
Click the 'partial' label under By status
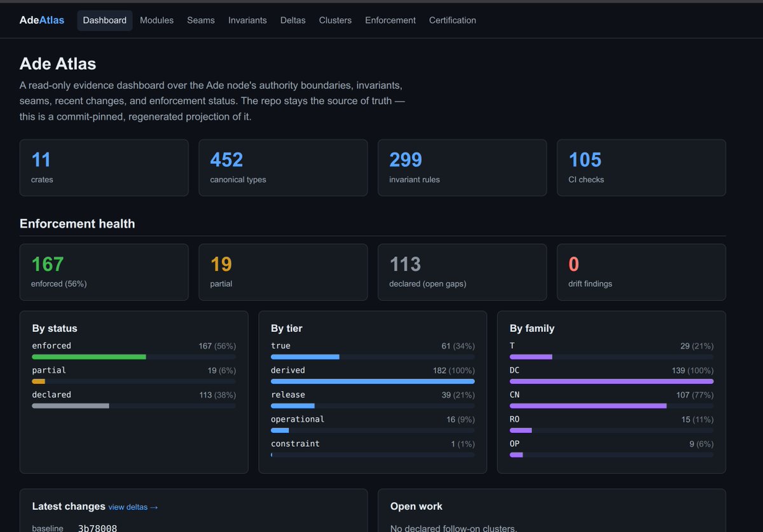point(49,370)
